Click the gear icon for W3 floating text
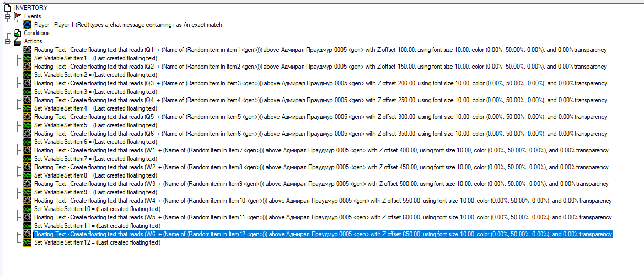The image size is (644, 276). 27,184
